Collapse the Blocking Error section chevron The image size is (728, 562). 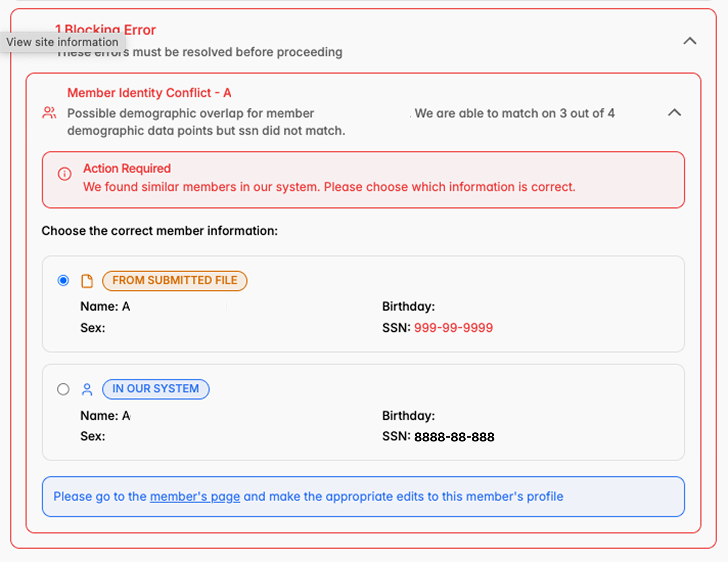690,41
